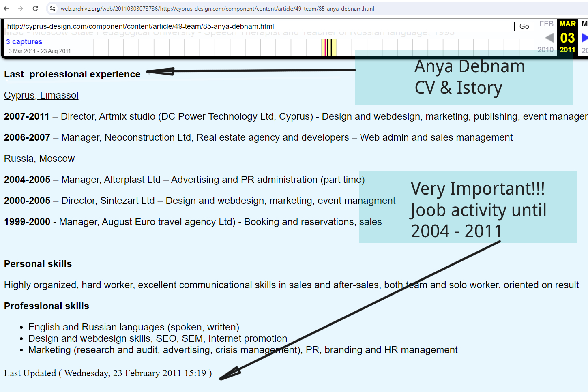
Task: Go to next capture with blue arrow
Action: 584,38
